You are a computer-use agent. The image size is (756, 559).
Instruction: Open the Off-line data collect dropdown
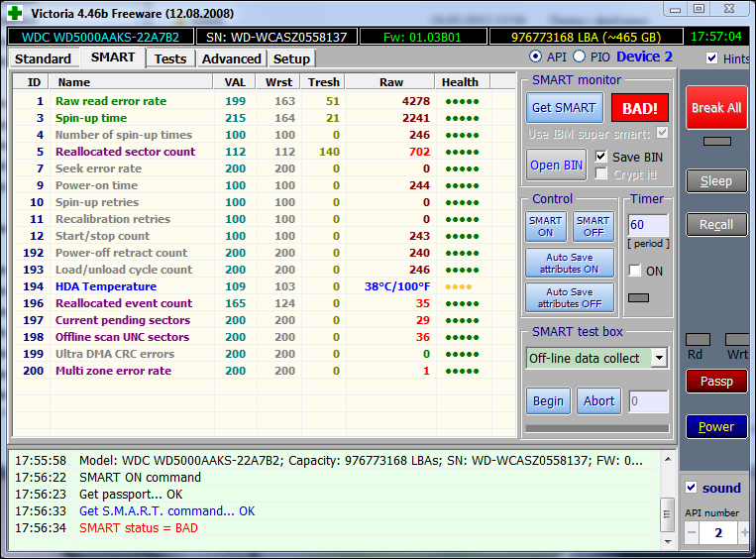click(659, 358)
